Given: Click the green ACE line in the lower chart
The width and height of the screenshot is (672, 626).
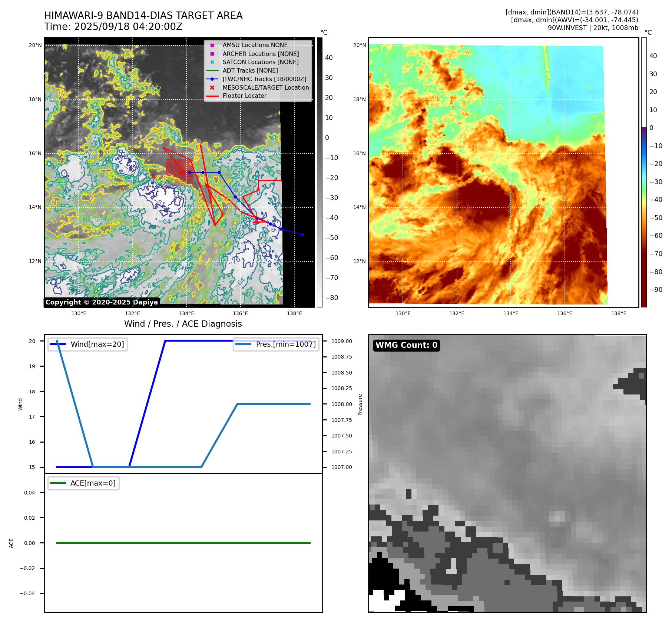Looking at the screenshot, I should pos(183,543).
